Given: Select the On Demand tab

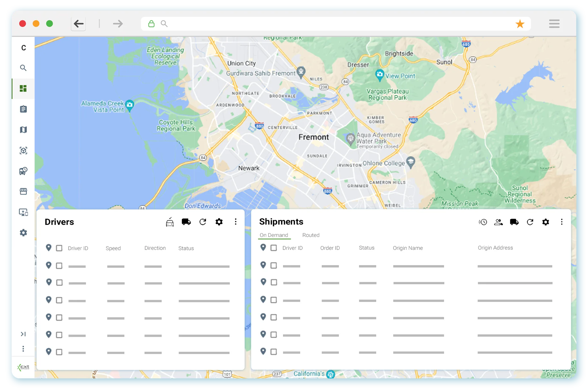Looking at the screenshot, I should pos(274,235).
